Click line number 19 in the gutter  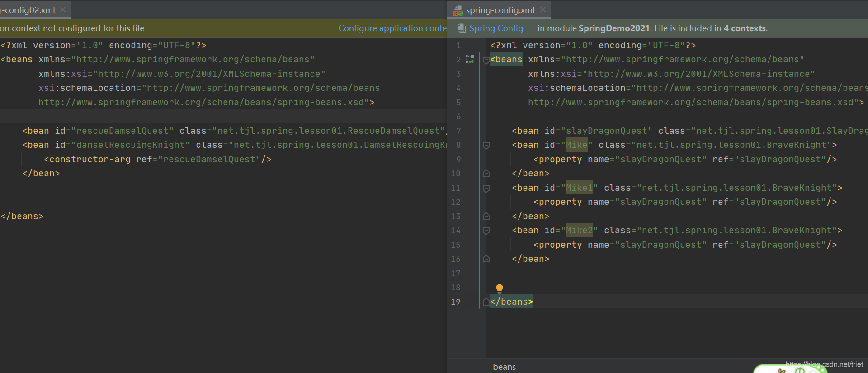coord(456,302)
